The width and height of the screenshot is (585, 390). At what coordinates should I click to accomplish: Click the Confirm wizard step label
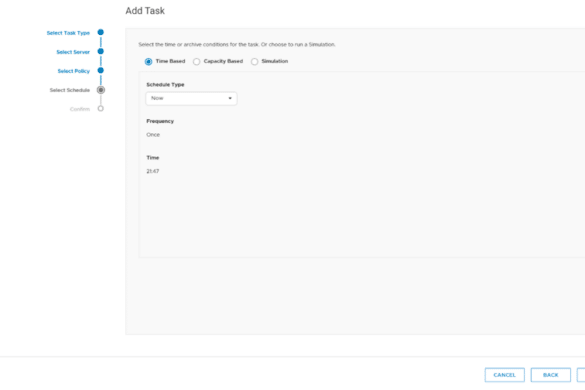[80, 109]
